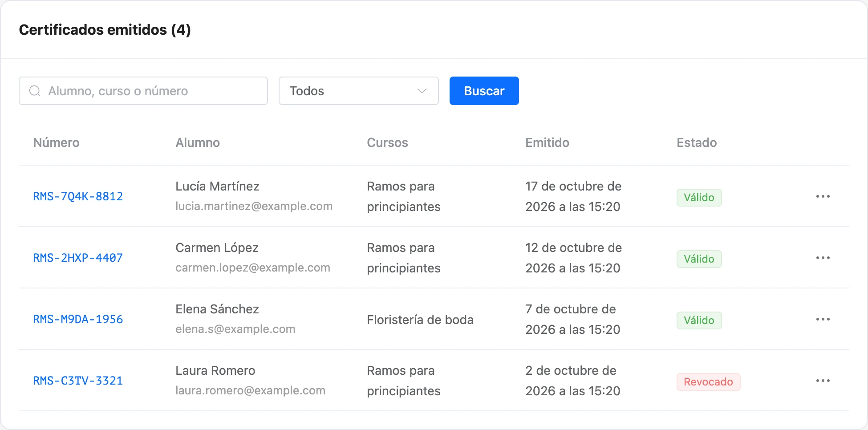Open actions menu for Elena Sánchez row
Viewport: 868px width, 430px height.
(x=823, y=319)
